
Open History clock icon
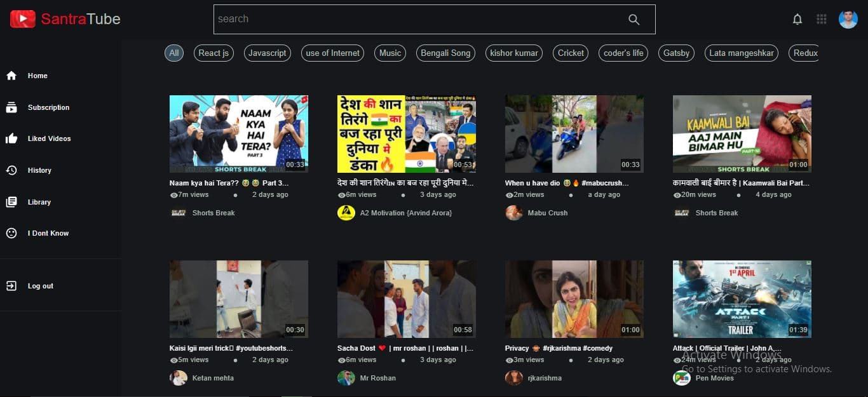[11, 170]
